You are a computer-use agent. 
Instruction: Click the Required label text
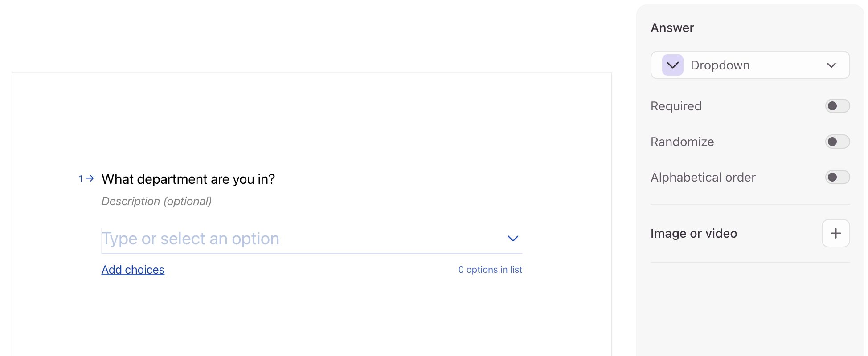click(x=676, y=106)
